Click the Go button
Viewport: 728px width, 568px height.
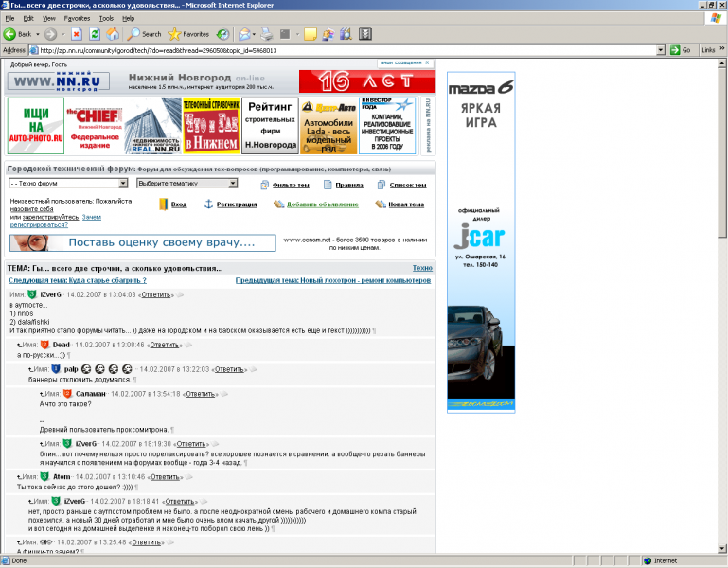click(x=681, y=50)
